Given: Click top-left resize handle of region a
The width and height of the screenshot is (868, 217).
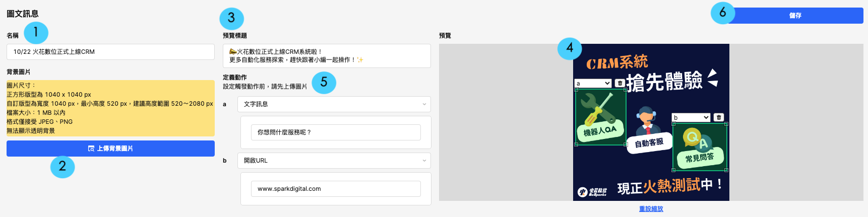Looking at the screenshot, I should tap(577, 90).
